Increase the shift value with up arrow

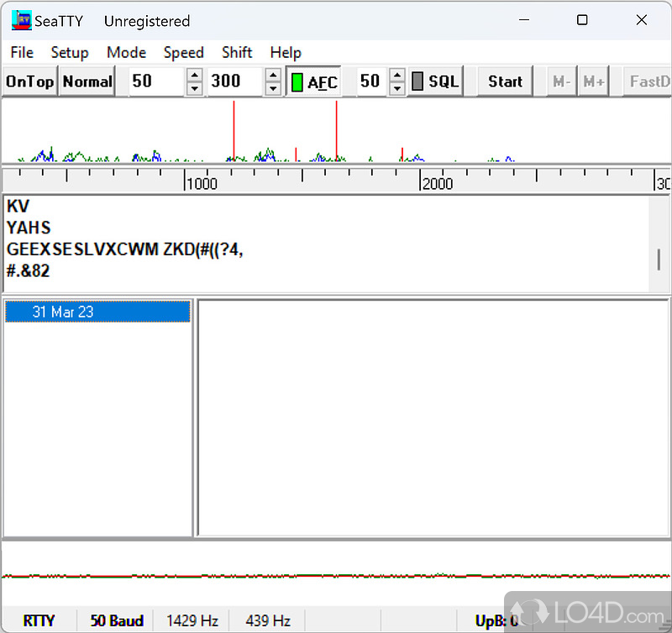[273, 75]
